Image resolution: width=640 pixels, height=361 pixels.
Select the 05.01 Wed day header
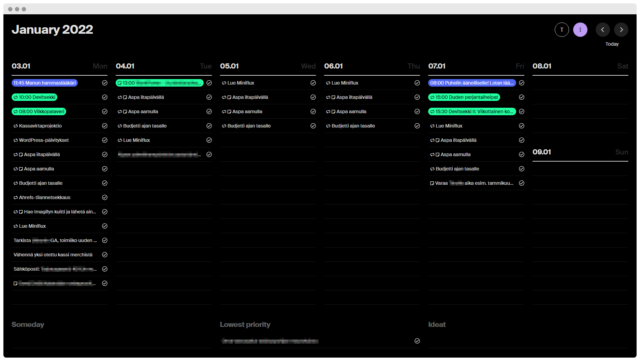point(268,66)
